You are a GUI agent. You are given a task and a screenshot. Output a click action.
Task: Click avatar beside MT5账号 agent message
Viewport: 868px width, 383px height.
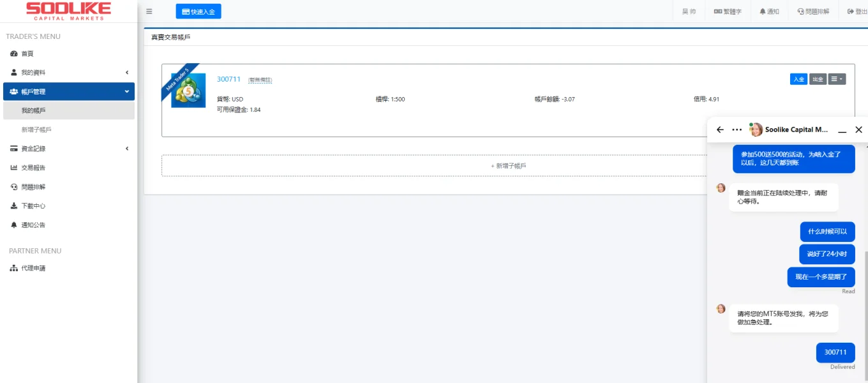(x=721, y=309)
